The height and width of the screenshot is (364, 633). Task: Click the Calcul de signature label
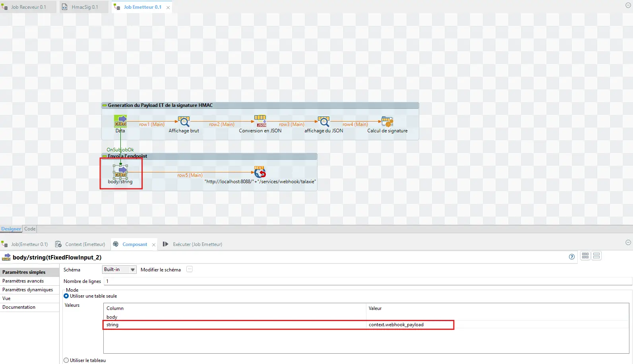(x=387, y=131)
